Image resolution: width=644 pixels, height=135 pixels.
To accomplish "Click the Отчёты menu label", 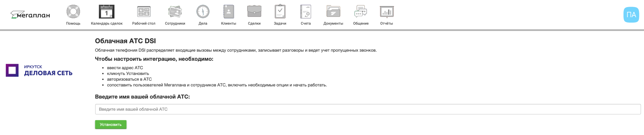I will [x=387, y=24].
